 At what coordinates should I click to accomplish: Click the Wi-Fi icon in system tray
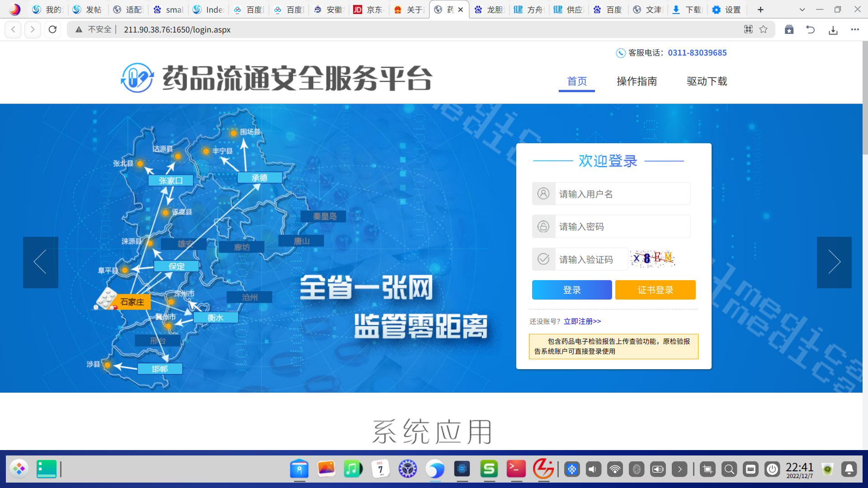(x=615, y=469)
